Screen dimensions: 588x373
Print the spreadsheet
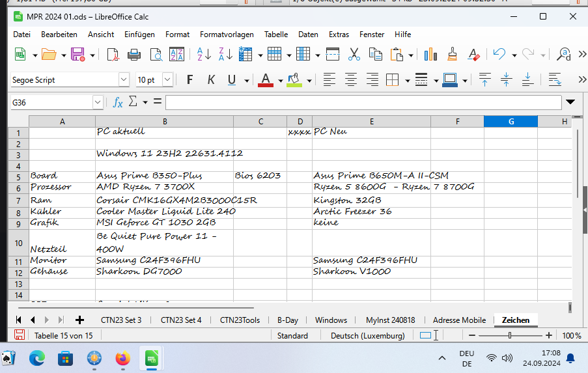coord(134,55)
